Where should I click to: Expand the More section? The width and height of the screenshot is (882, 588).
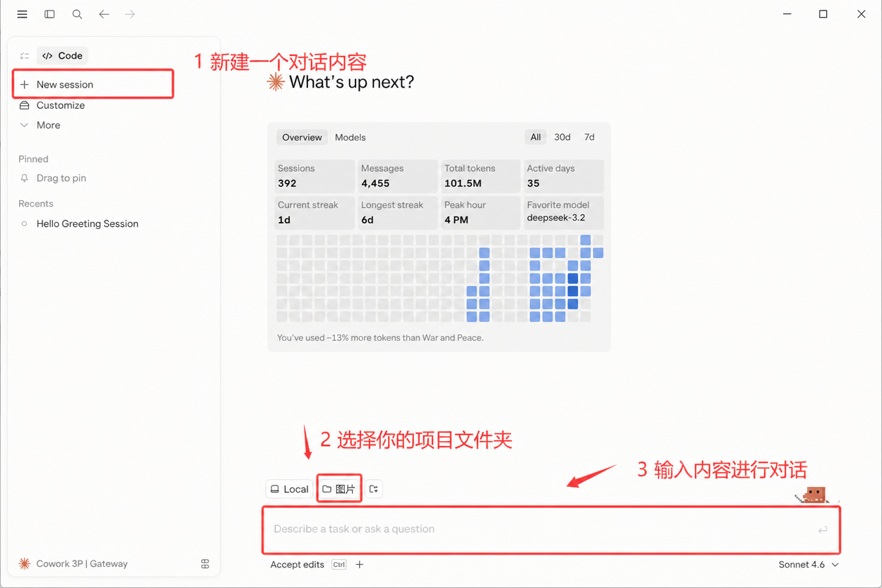pos(40,125)
